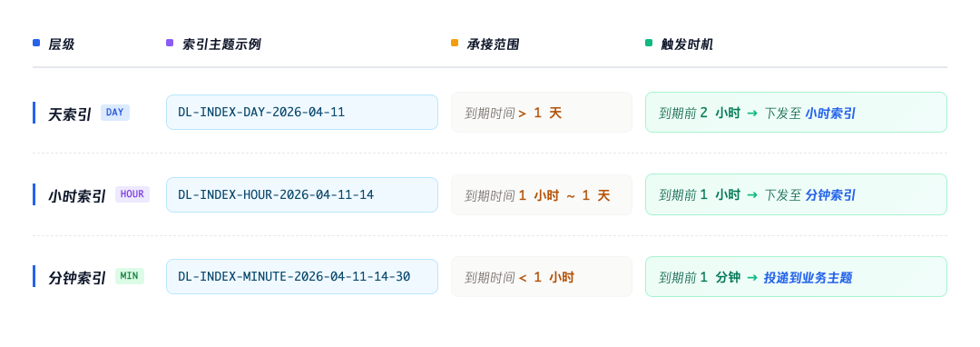The height and width of the screenshot is (347, 980).
Task: Select the 到期时间 > 1 天 range box
Action: 541,113
